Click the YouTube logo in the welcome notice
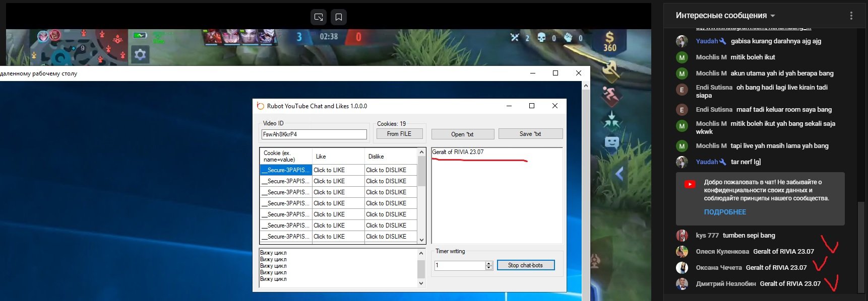This screenshot has height=301, width=868. [690, 184]
